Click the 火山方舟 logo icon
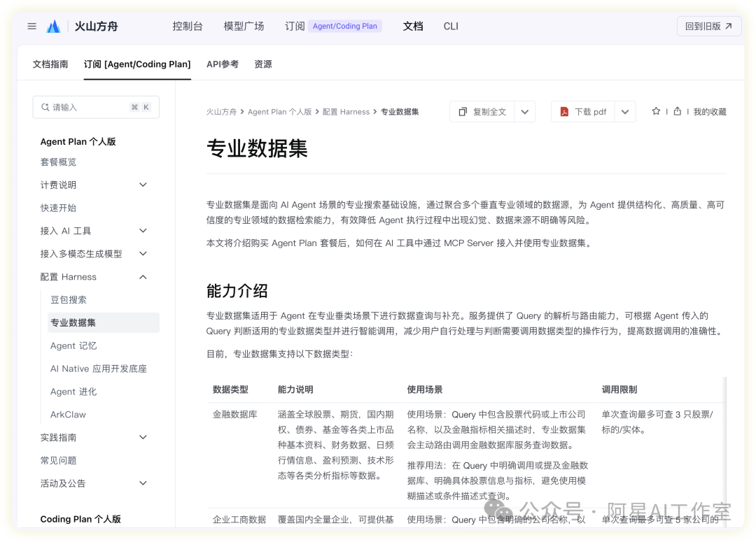Image resolution: width=756 pixels, height=542 pixels. click(x=53, y=26)
